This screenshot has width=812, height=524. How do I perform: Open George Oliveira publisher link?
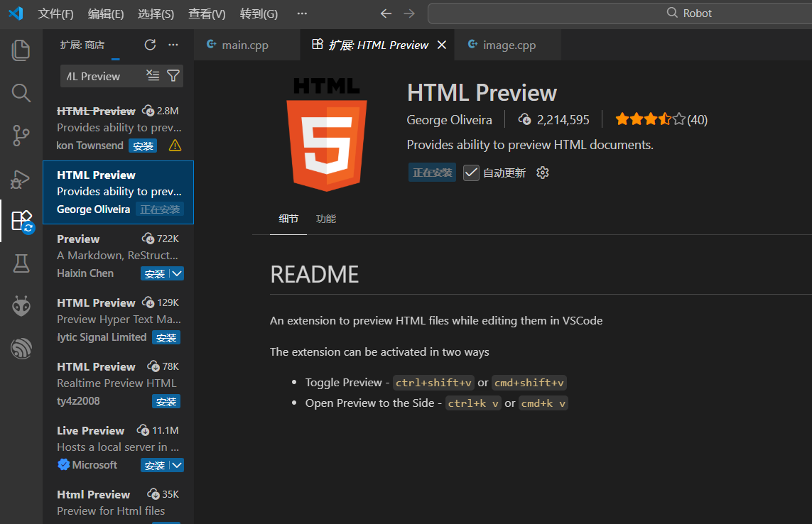(x=449, y=119)
